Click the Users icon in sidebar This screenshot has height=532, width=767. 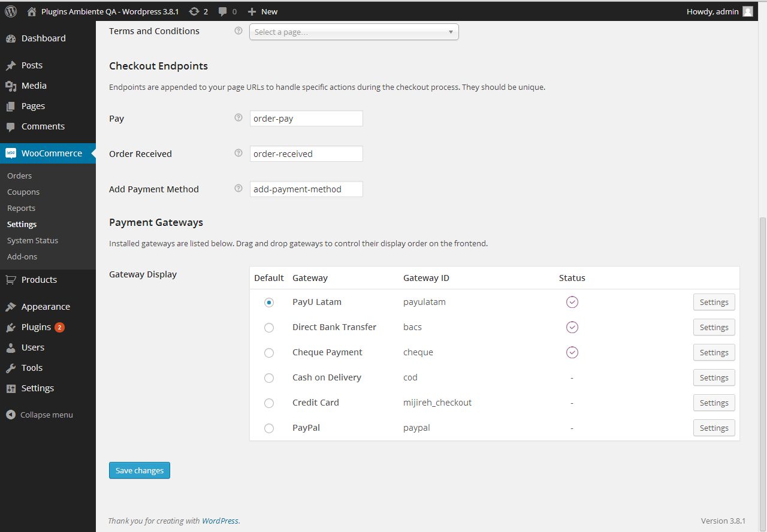[x=11, y=347]
